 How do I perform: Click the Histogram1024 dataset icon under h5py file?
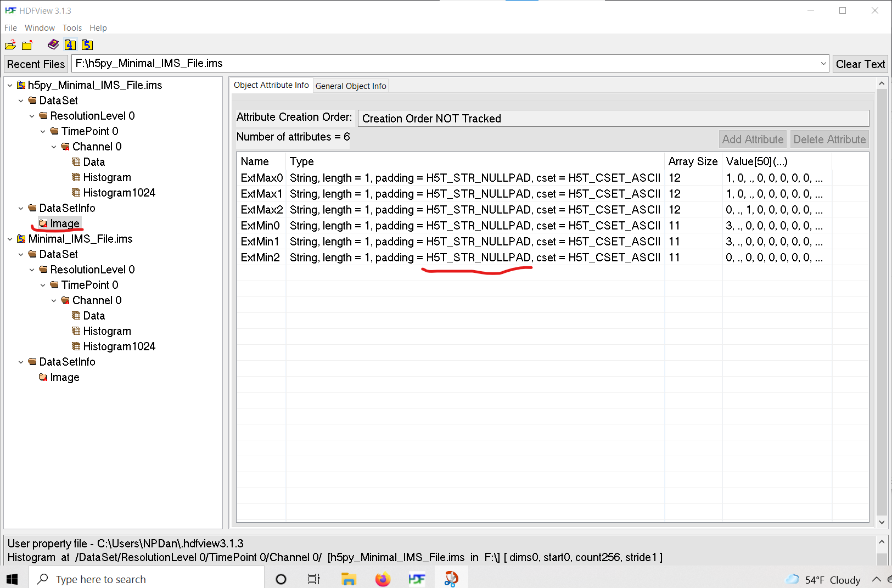[76, 193]
